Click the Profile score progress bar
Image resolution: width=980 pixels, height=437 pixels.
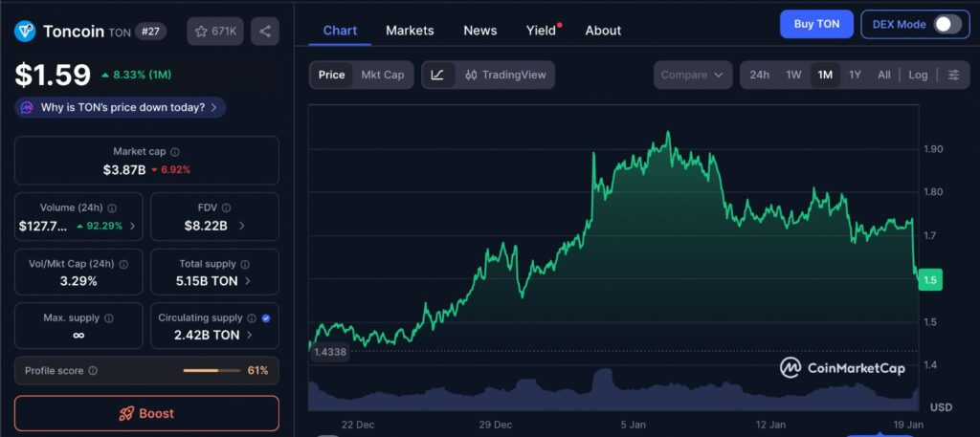click(x=212, y=371)
